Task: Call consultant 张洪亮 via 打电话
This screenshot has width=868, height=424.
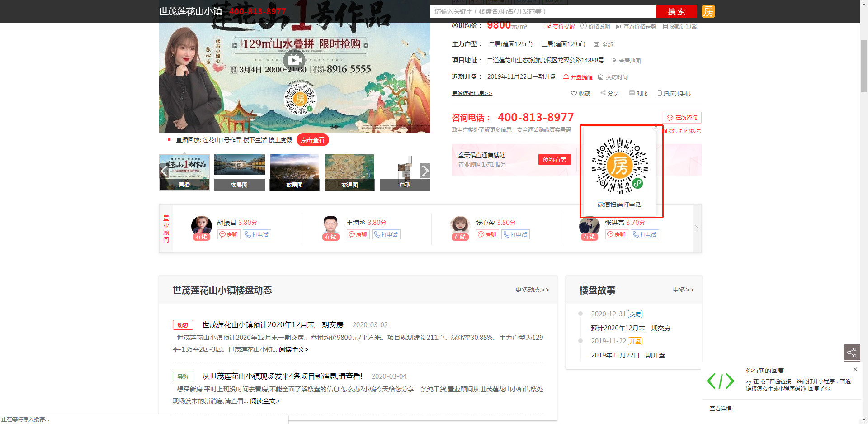Action: coord(645,234)
